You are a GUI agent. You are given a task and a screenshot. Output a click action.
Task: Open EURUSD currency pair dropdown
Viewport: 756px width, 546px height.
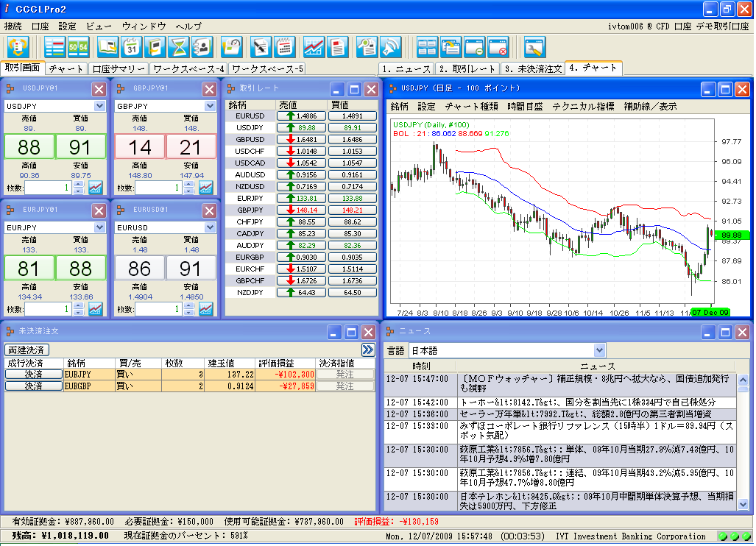(211, 227)
